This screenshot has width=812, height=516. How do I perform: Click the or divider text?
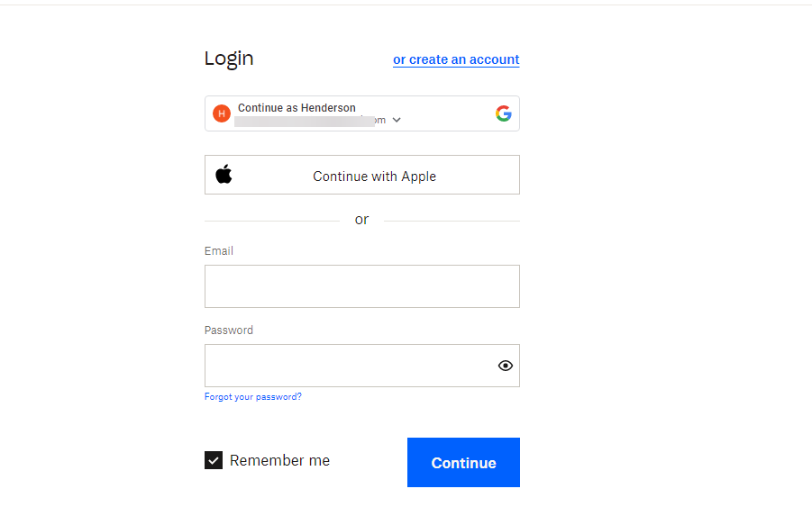pyautogui.click(x=361, y=220)
